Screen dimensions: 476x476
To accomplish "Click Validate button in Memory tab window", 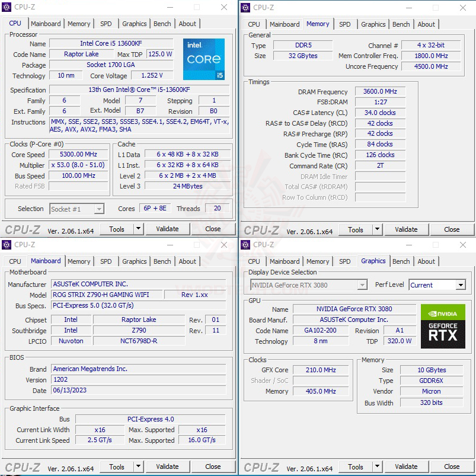I will pos(406,229).
